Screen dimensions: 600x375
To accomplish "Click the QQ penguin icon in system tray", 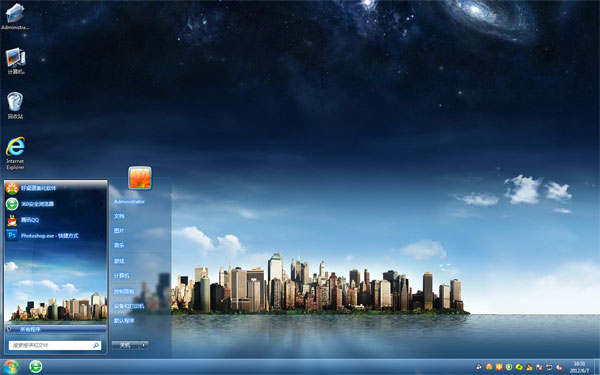I will pyautogui.click(x=479, y=367).
